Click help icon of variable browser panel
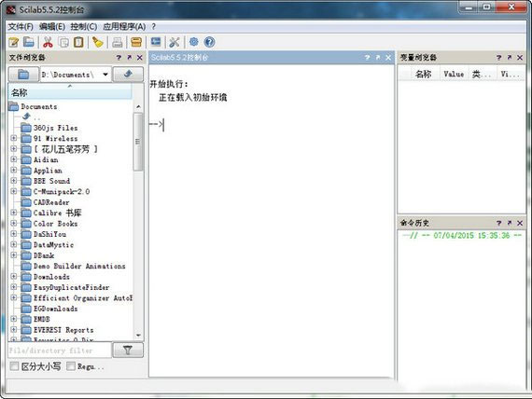 click(498, 57)
